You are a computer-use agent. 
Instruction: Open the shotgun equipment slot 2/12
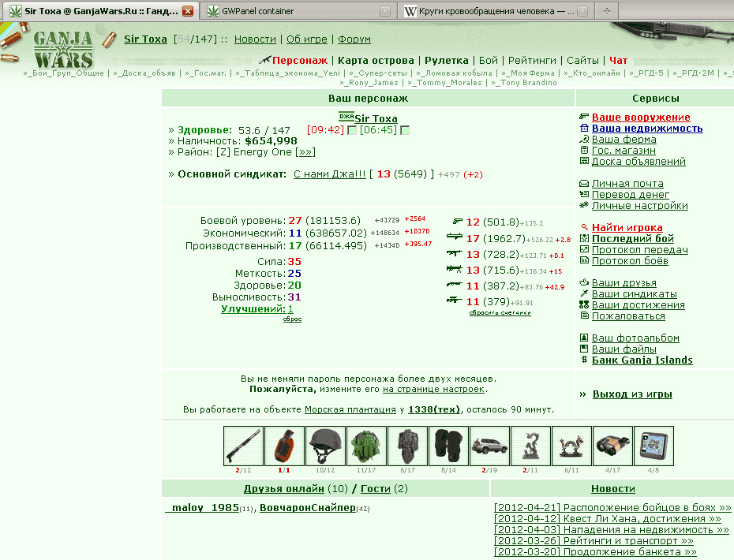click(243, 446)
